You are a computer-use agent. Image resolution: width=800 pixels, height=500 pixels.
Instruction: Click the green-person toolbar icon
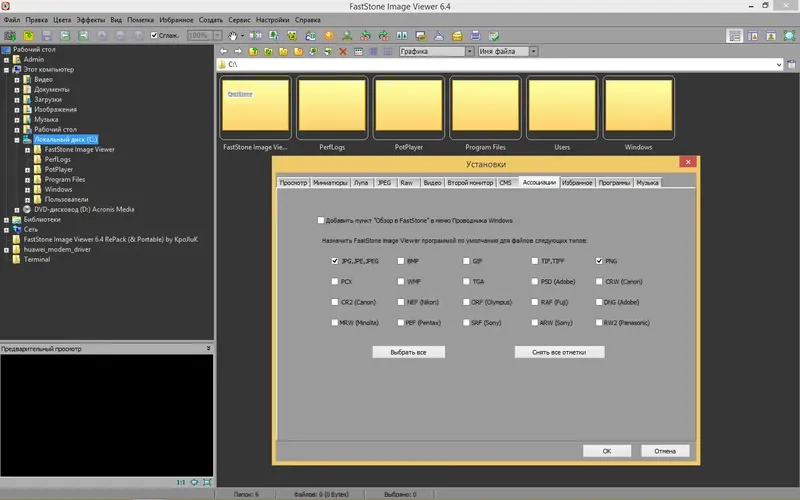[347, 36]
